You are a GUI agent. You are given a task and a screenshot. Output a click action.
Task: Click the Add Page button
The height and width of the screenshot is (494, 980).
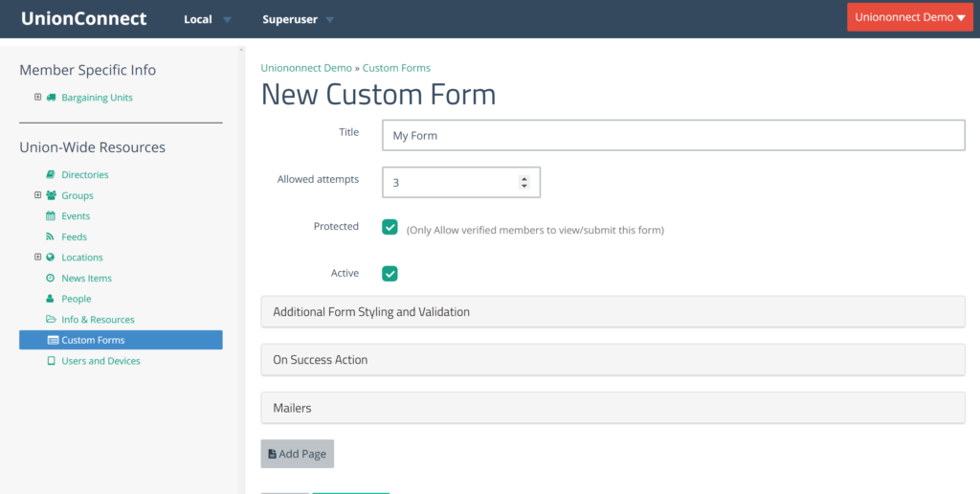coord(298,454)
